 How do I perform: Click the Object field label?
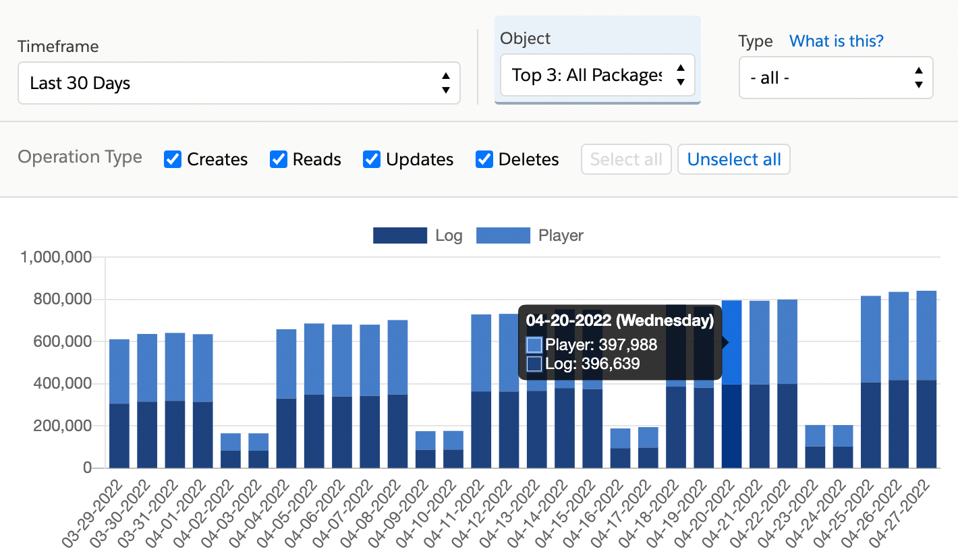(x=526, y=38)
